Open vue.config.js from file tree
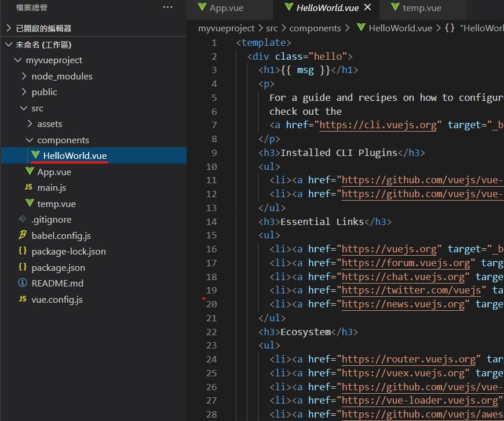The image size is (504, 421). tap(94, 299)
